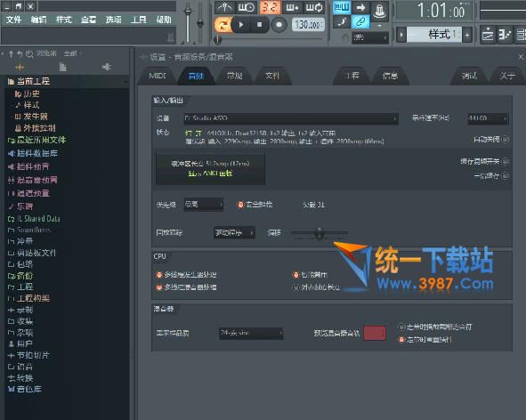Image resolution: width=526 pixels, height=420 pixels.
Task: Click the arrow left of the pattern selector
Action: 401,35
